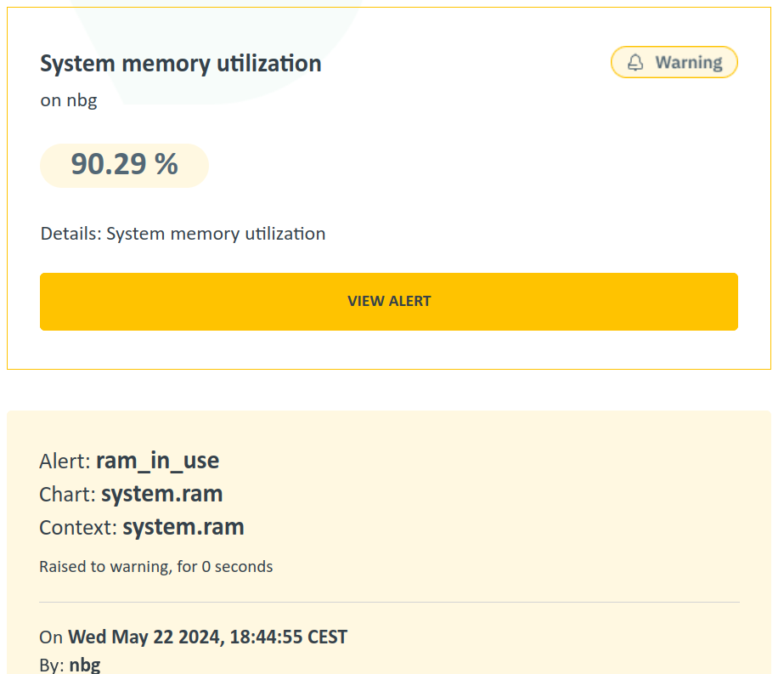Select the System memory utilization heading
The image size is (784, 674).
point(181,64)
